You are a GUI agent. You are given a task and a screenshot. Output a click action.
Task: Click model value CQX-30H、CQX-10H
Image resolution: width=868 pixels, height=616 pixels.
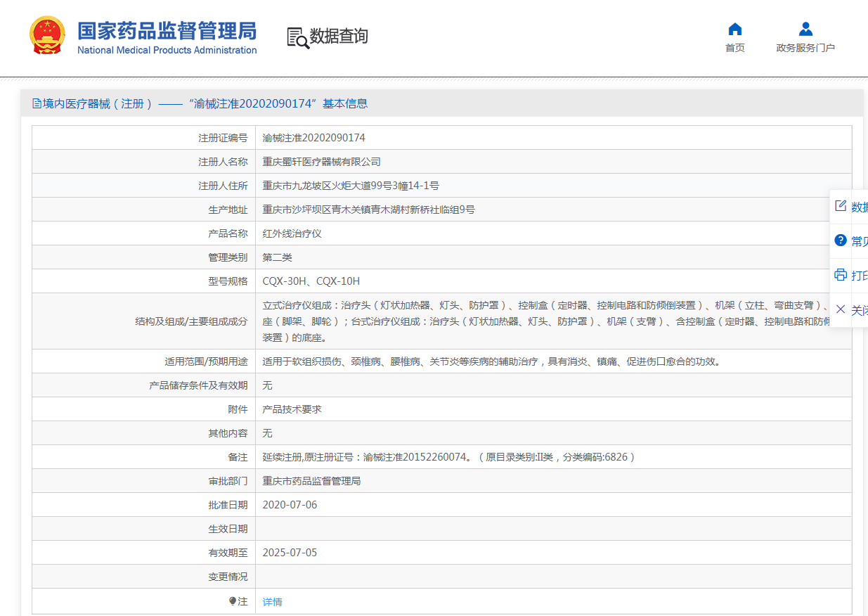(x=311, y=281)
